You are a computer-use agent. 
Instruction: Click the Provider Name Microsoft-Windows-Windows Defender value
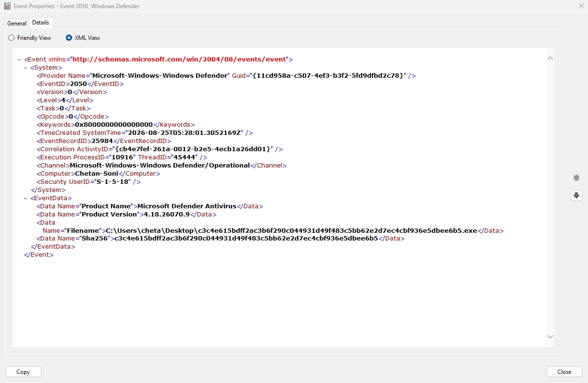tap(160, 76)
